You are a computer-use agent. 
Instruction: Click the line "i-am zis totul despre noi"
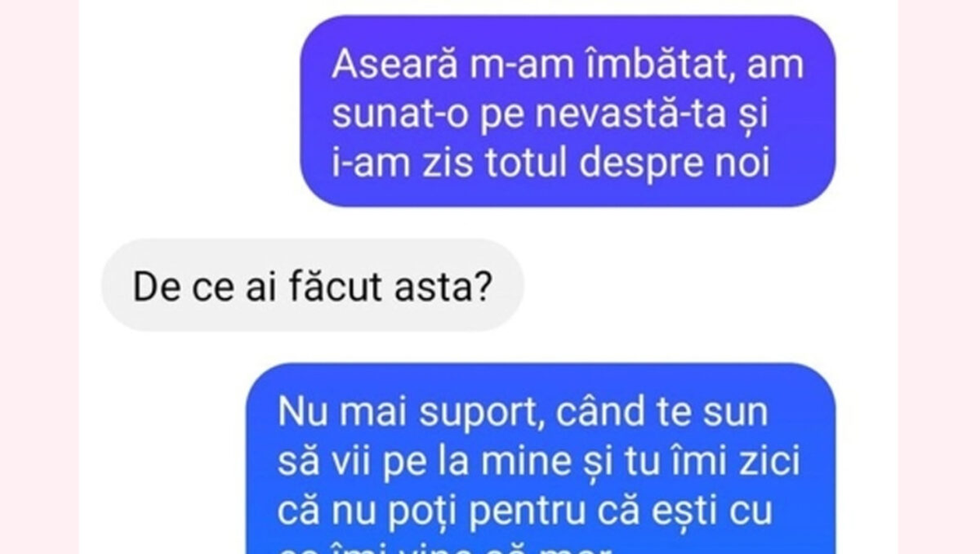point(551,164)
